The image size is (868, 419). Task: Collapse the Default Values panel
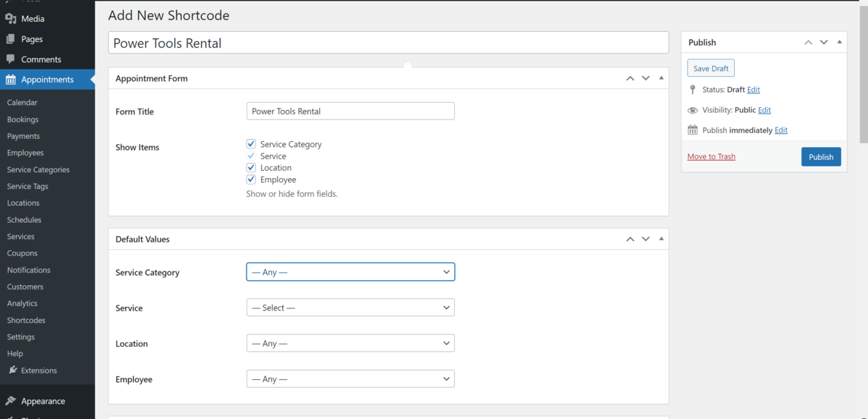(661, 238)
